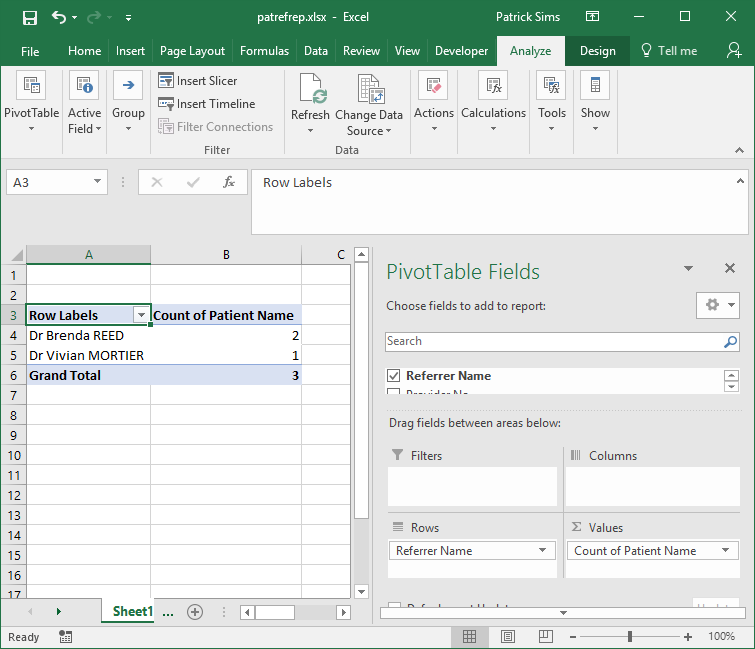Viewport: 755px width, 649px height.
Task: Open Ribbon Display Options button
Action: click(592, 17)
